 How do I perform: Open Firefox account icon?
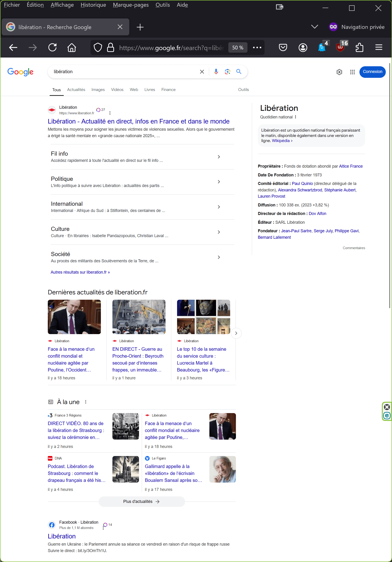303,48
